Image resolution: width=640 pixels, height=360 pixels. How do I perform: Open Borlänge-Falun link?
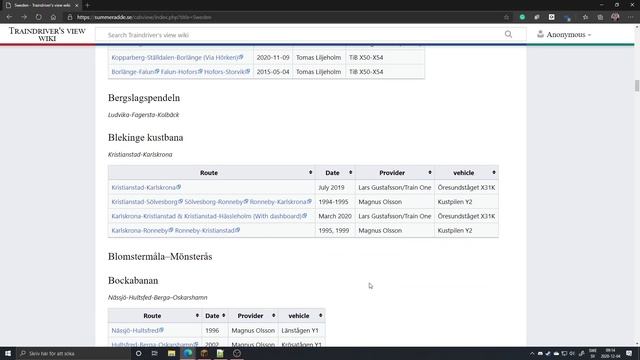click(x=135, y=72)
